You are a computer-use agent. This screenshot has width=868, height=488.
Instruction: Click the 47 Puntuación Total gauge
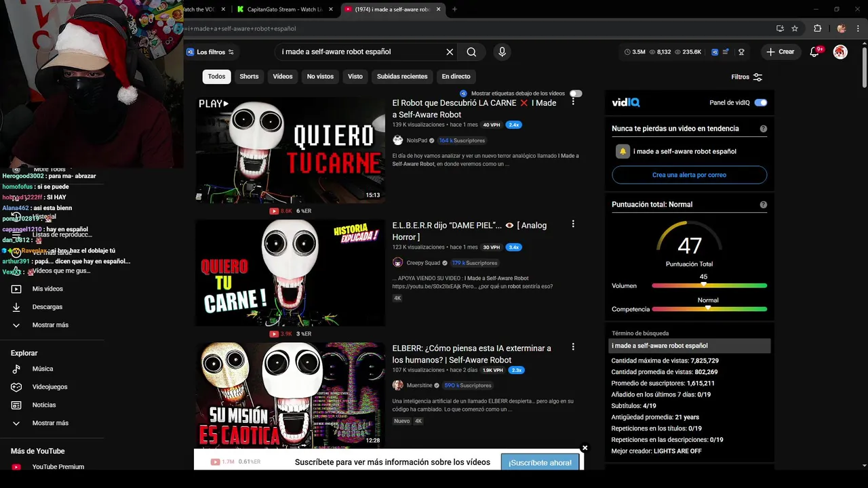tap(689, 243)
